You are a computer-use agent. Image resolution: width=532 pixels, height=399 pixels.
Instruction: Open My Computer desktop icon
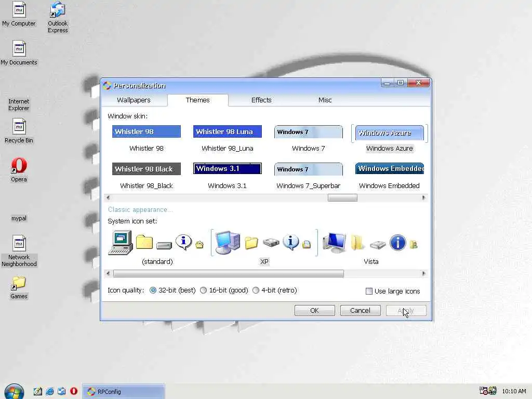[x=19, y=14]
